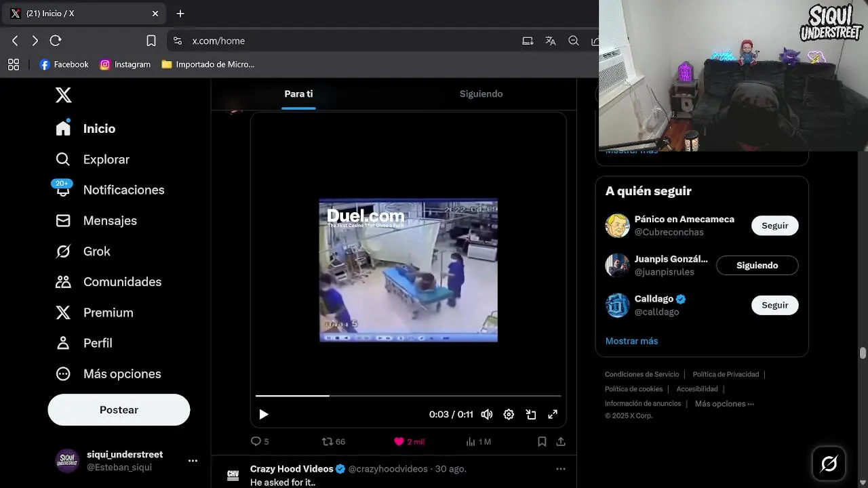Open Información de anuncios link

tap(643, 404)
